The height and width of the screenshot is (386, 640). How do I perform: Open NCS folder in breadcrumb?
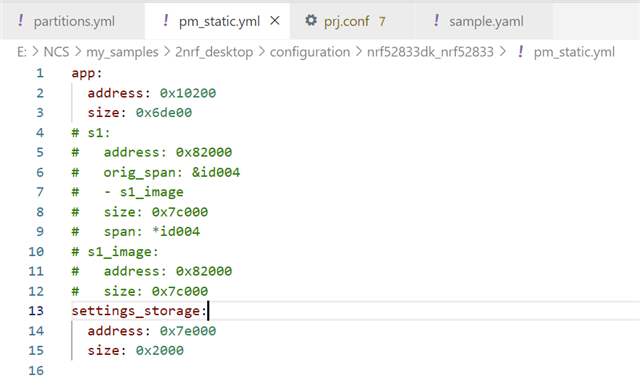56,52
